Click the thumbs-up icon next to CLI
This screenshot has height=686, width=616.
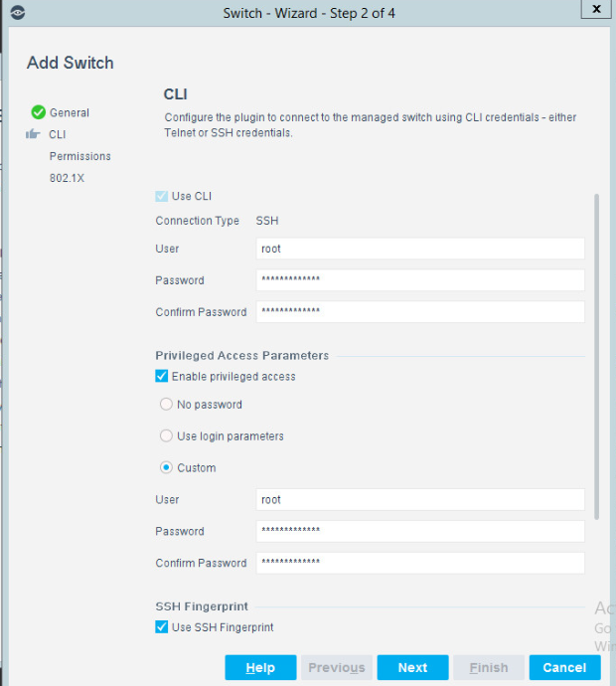tap(33, 134)
